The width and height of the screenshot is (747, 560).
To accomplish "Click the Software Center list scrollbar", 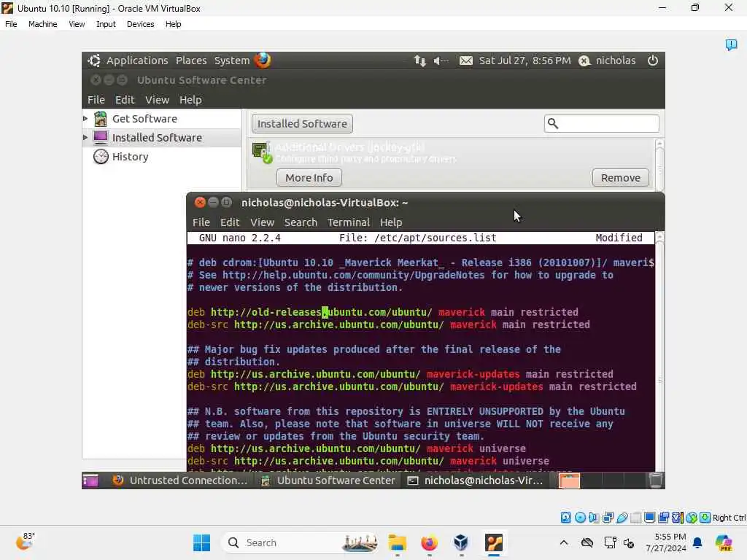I will click(659, 166).
